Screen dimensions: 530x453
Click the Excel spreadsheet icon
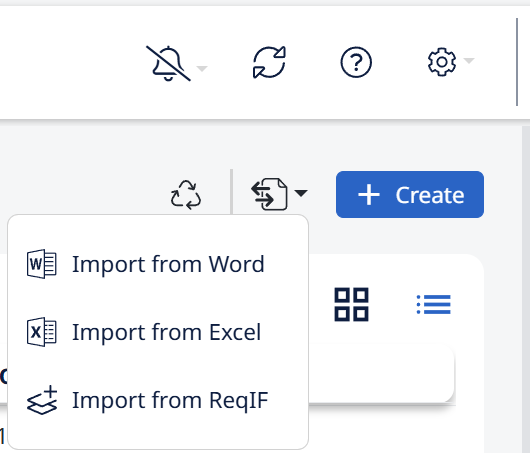pyautogui.click(x=42, y=332)
